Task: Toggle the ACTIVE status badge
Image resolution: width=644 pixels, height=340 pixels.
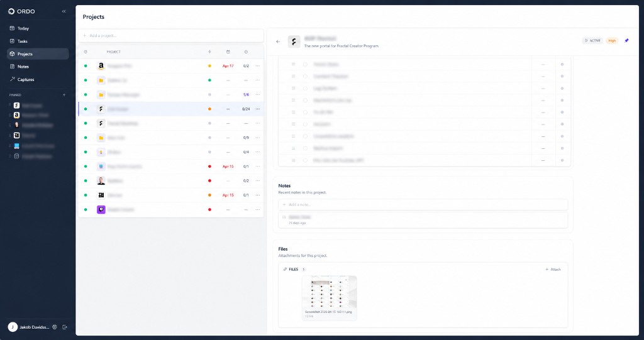Action: pyautogui.click(x=592, y=41)
